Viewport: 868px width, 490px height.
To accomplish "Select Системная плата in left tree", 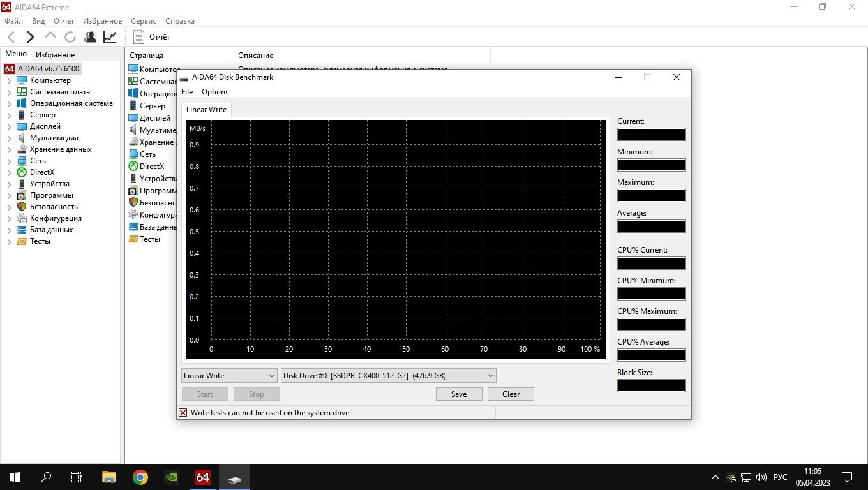I will [60, 92].
